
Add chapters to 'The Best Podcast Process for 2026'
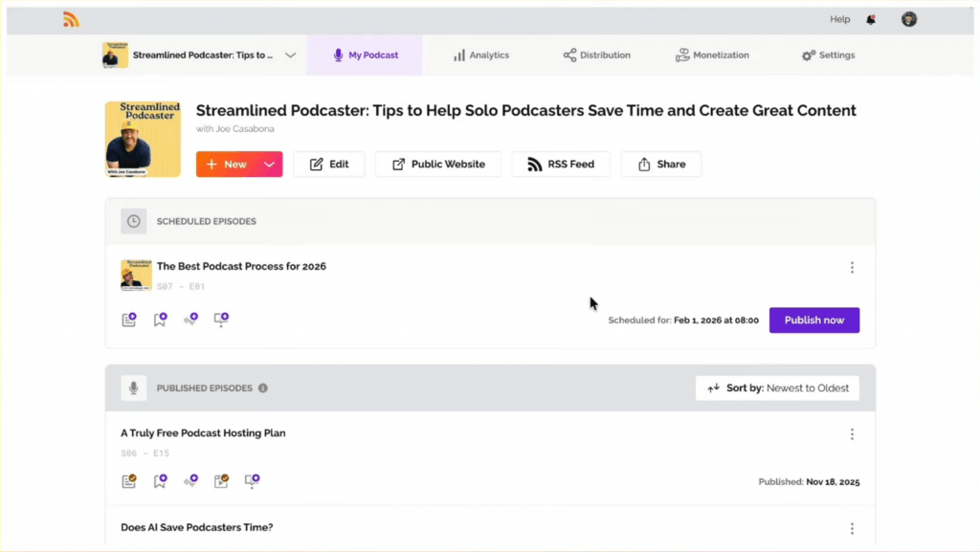click(x=160, y=320)
